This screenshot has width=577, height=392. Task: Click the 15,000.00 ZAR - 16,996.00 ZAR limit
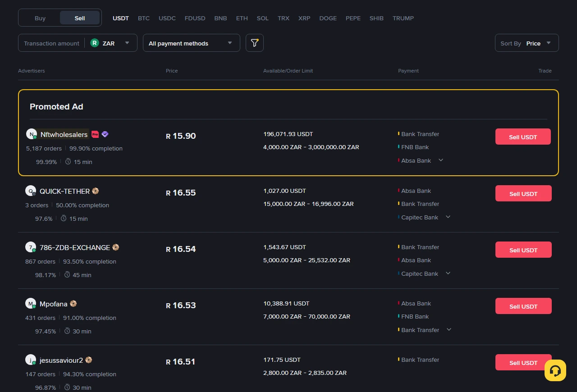(308, 204)
